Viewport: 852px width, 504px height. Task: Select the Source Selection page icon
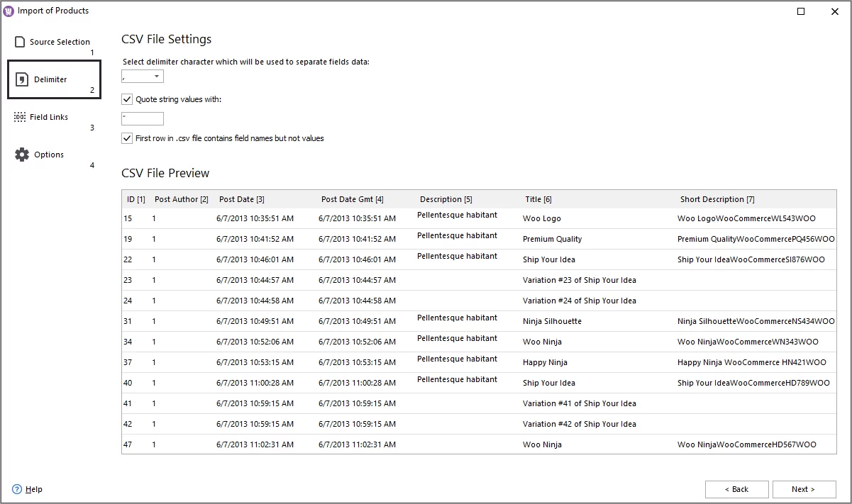tap(19, 41)
